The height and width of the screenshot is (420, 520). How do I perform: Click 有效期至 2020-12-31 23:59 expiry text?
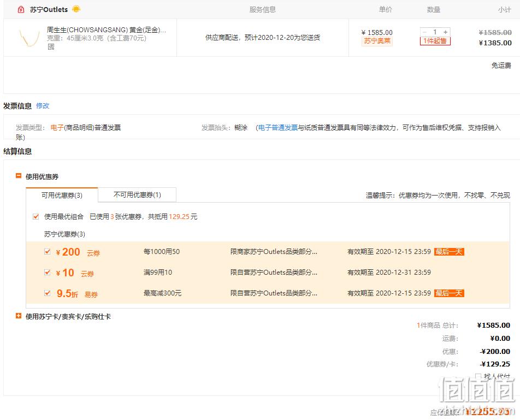coord(389,273)
